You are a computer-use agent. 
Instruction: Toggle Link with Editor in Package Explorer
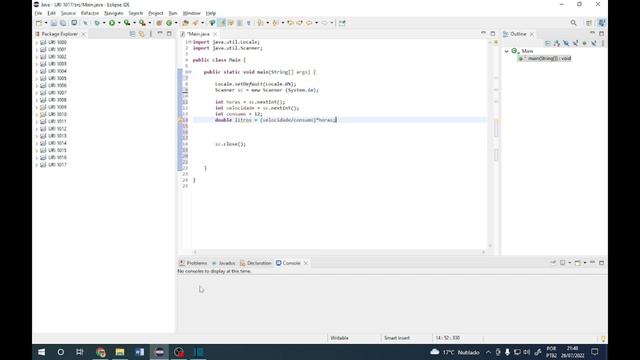[x=142, y=34]
